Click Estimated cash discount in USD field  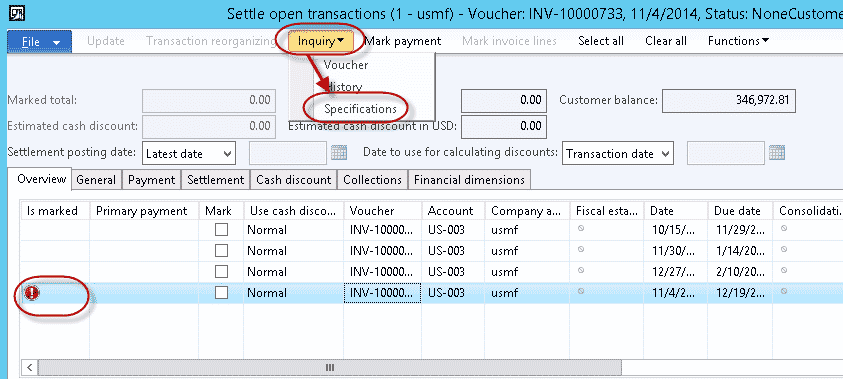[x=504, y=126]
